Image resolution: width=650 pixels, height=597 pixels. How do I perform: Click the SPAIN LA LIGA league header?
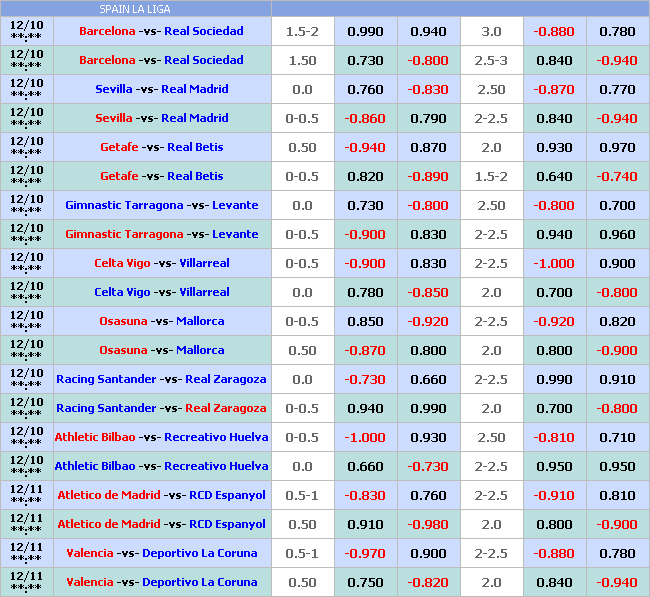[136, 9]
